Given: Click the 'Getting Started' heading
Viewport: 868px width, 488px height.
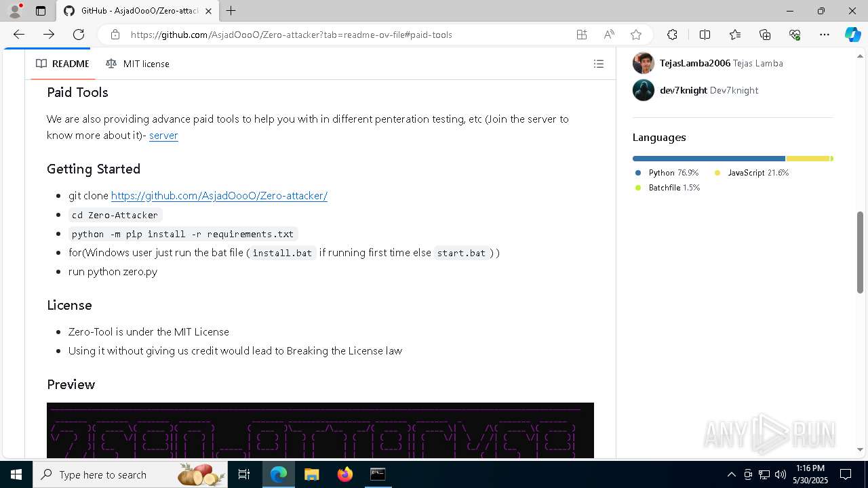Looking at the screenshot, I should 94,169.
